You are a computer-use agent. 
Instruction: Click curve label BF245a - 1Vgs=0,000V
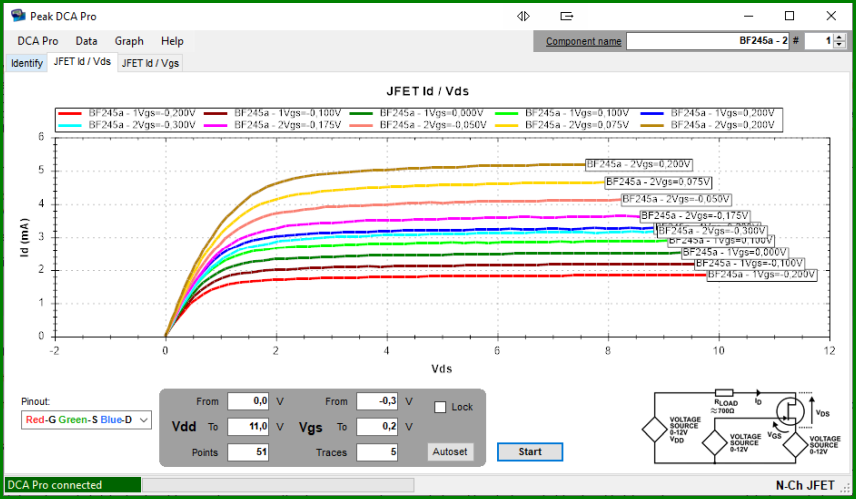tap(735, 252)
